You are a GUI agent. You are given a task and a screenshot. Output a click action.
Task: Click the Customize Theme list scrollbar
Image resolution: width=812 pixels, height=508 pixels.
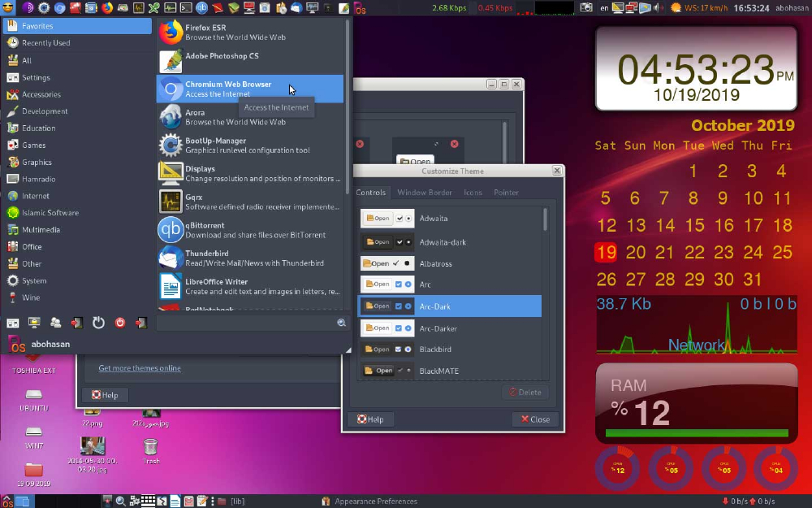pyautogui.click(x=545, y=219)
